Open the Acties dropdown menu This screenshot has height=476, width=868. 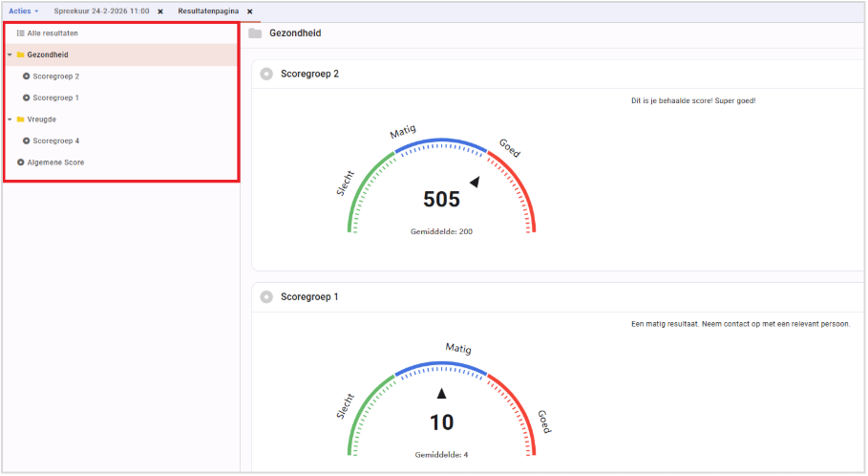pos(23,11)
